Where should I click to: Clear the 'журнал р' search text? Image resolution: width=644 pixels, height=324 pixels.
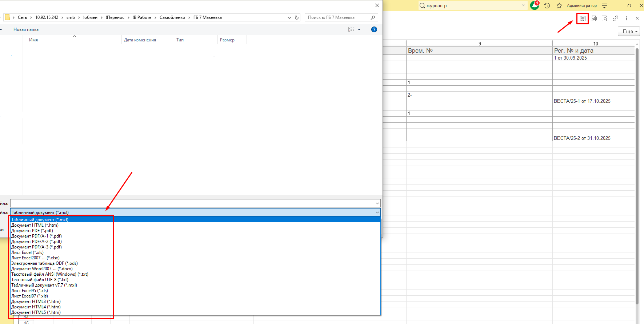[523, 5]
